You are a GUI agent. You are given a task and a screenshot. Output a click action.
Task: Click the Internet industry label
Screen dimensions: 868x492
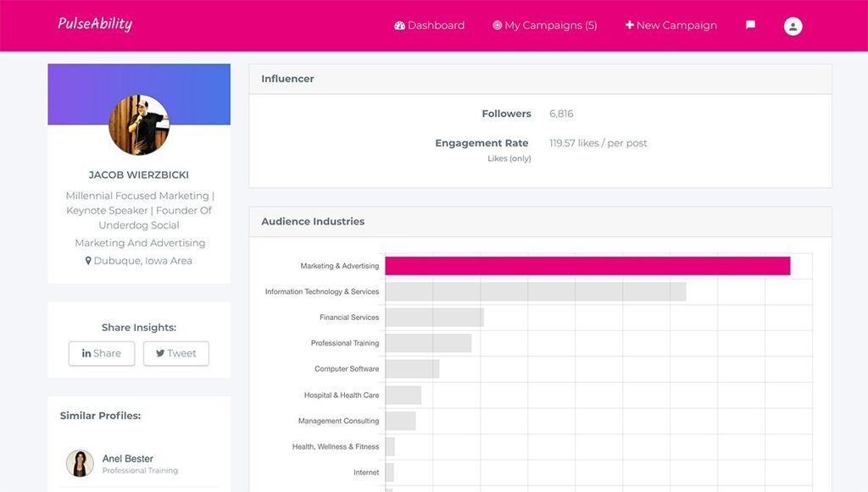[366, 473]
